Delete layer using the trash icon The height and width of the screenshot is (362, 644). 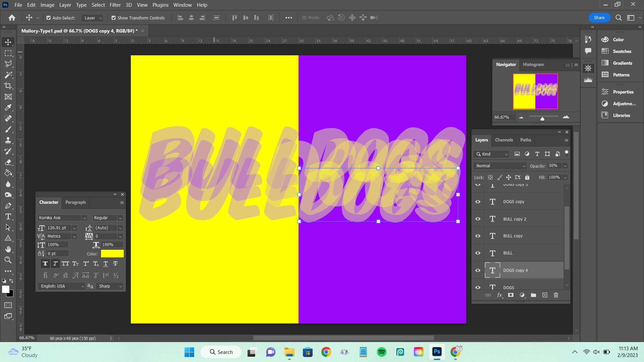(x=556, y=295)
